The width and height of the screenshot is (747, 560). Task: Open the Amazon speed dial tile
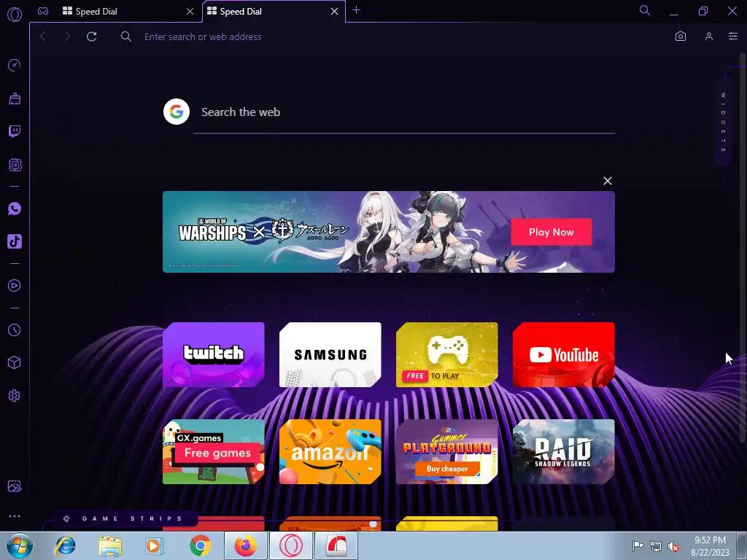(330, 452)
